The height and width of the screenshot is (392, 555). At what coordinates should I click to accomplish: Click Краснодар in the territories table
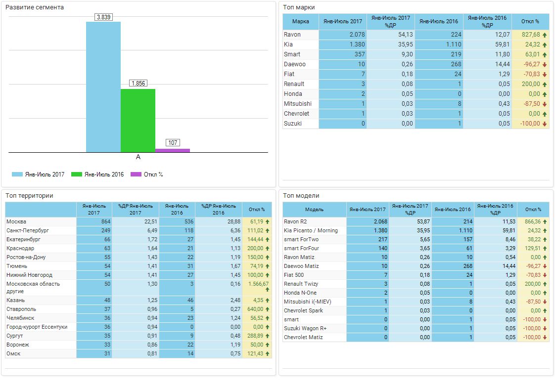click(20, 248)
